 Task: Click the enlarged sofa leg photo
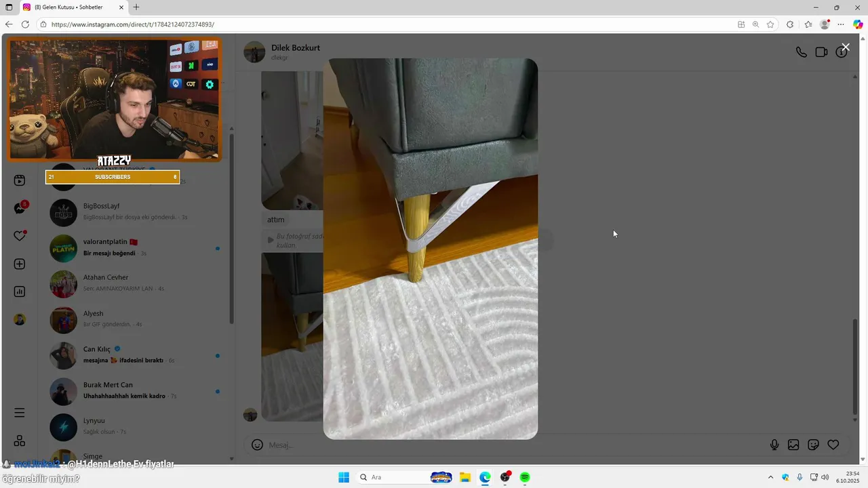(x=430, y=249)
